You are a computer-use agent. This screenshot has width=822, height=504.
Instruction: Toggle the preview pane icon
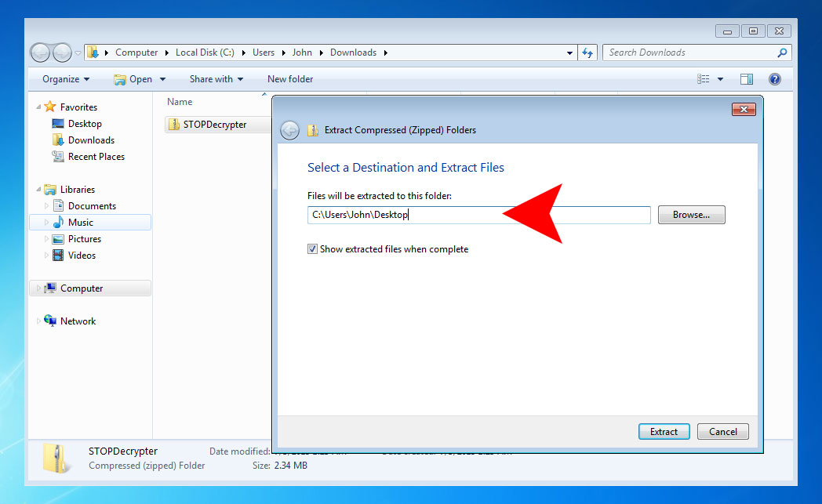pos(747,79)
